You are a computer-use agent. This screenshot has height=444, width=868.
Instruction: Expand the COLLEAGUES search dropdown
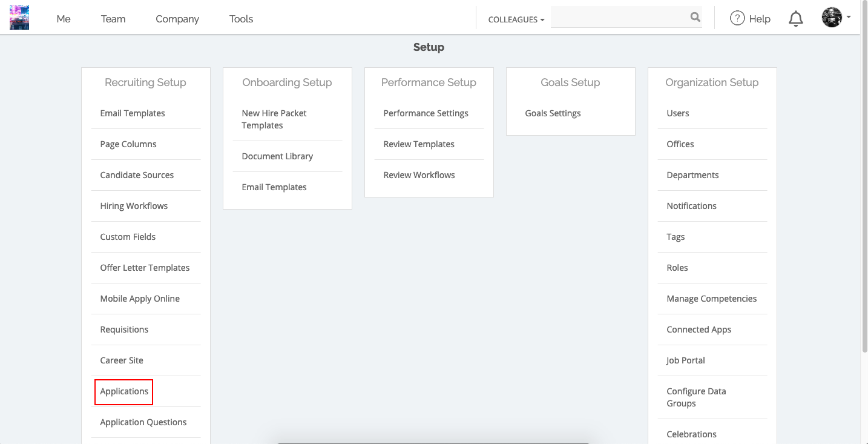(x=516, y=19)
